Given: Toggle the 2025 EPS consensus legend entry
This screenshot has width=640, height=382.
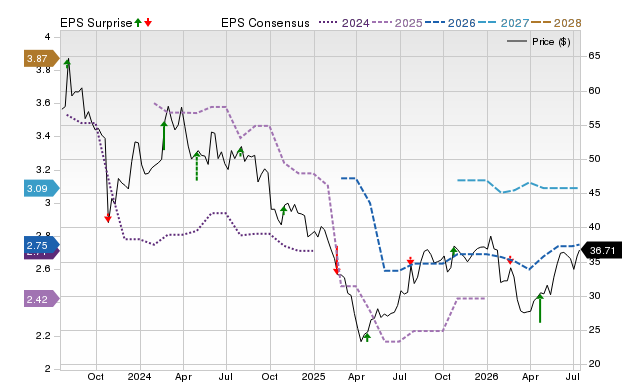Looking at the screenshot, I should (x=397, y=23).
